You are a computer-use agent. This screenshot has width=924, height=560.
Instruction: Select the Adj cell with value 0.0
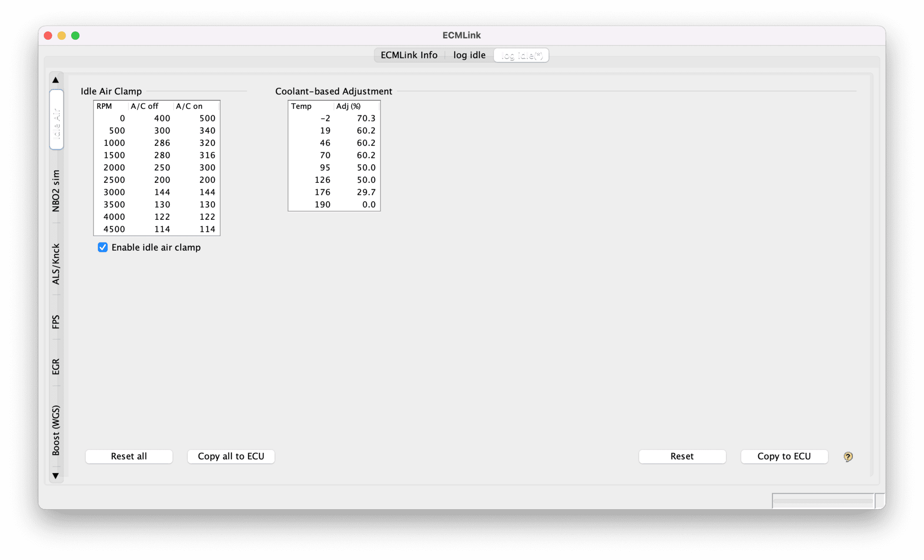[x=357, y=205]
